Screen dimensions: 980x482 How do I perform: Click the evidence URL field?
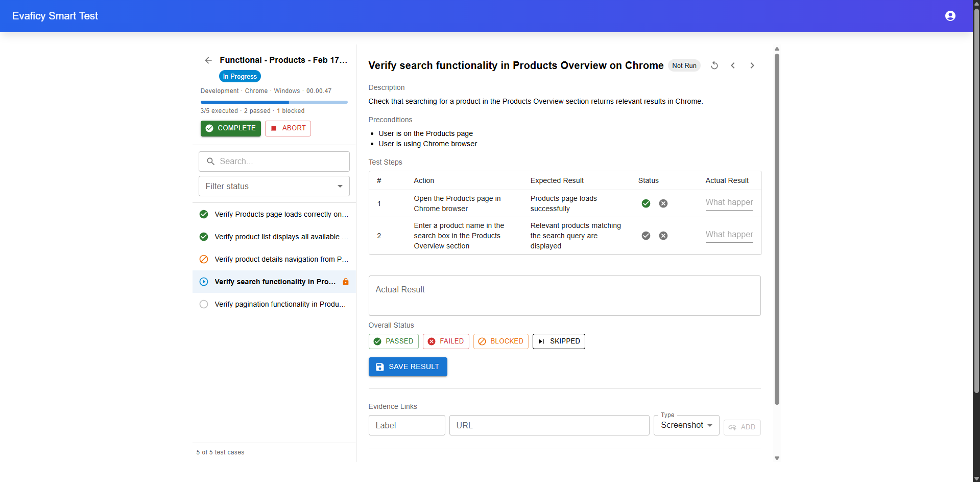(x=549, y=425)
